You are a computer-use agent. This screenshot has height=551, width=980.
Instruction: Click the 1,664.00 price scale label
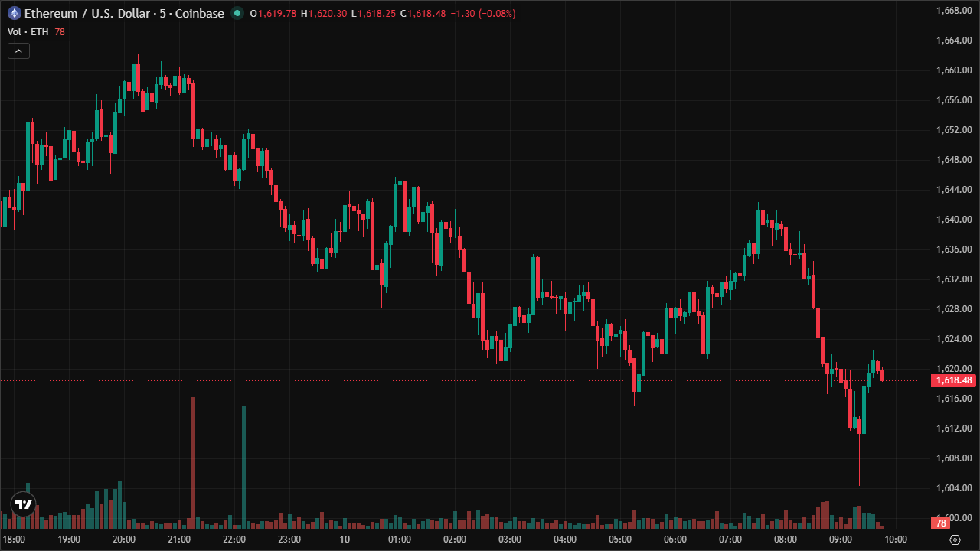[x=954, y=40]
